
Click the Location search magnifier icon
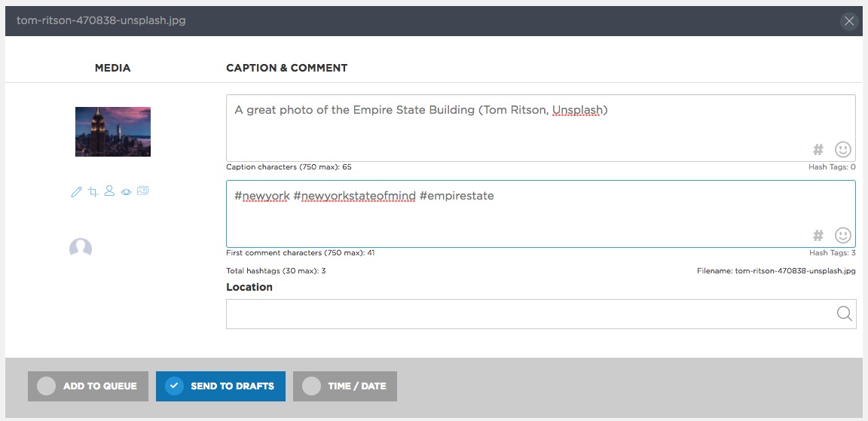click(844, 313)
